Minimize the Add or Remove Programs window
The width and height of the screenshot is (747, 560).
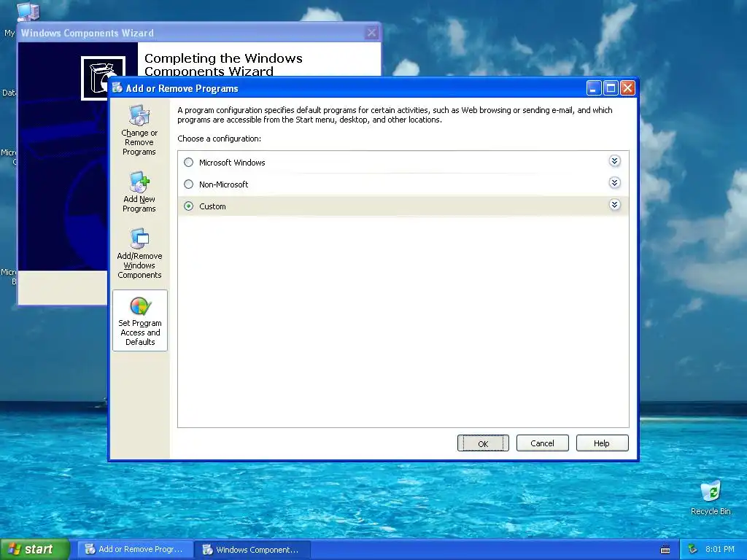pos(594,88)
